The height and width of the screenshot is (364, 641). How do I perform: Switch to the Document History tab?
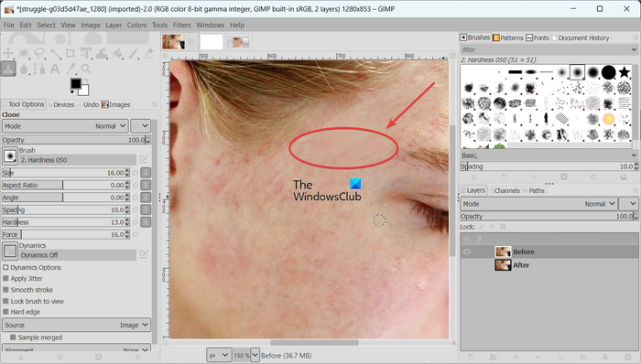click(x=580, y=37)
